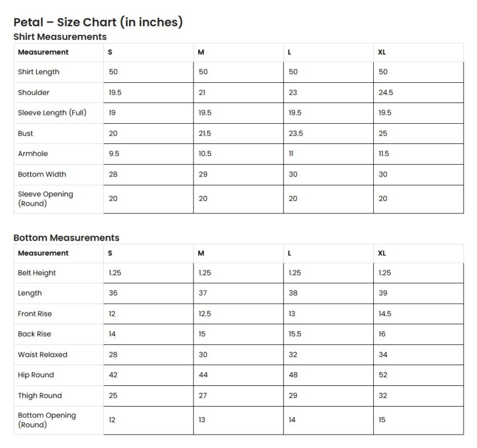The image size is (477, 448).
Task: Click the "Bottom Width" row label
Action: [42, 174]
